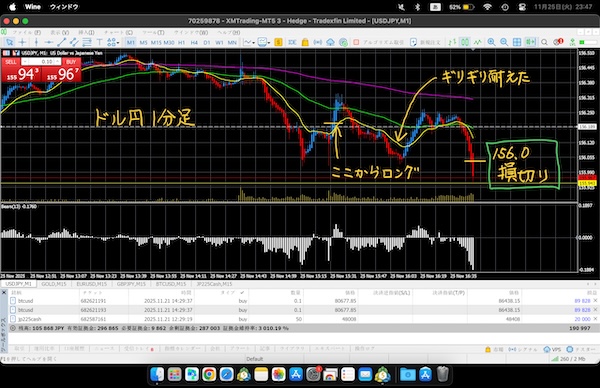Switch chart to M15 timeframe
The width and height of the screenshot is (600, 388).
tap(156, 42)
